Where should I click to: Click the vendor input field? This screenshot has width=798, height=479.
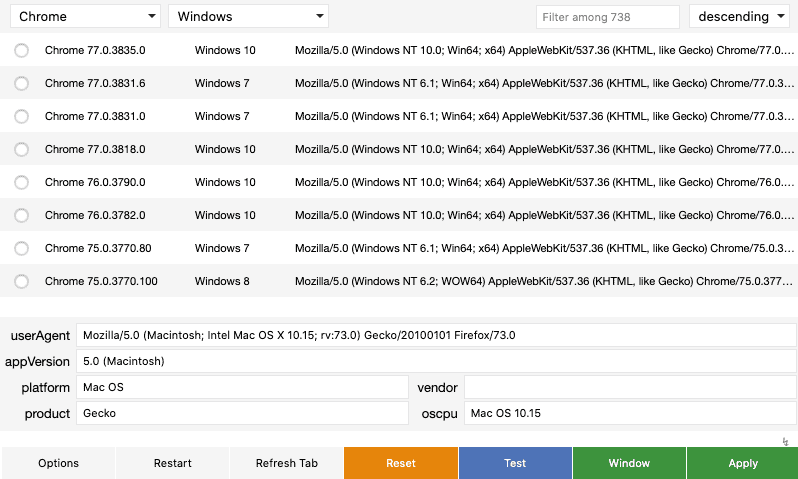coord(630,387)
